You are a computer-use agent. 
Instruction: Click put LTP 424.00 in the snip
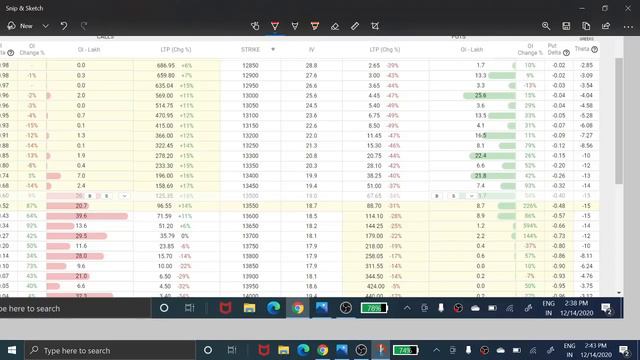(x=376, y=286)
